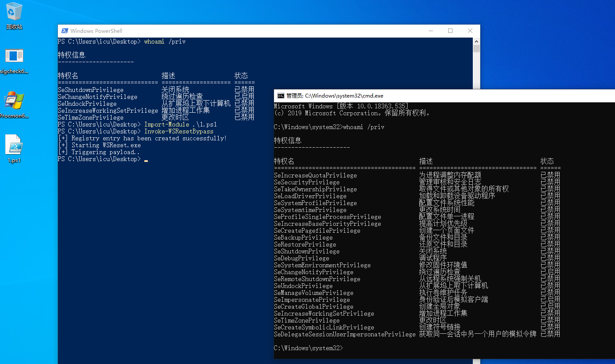
Task: Click the '描述' column header in cmd window
Action: click(426, 161)
